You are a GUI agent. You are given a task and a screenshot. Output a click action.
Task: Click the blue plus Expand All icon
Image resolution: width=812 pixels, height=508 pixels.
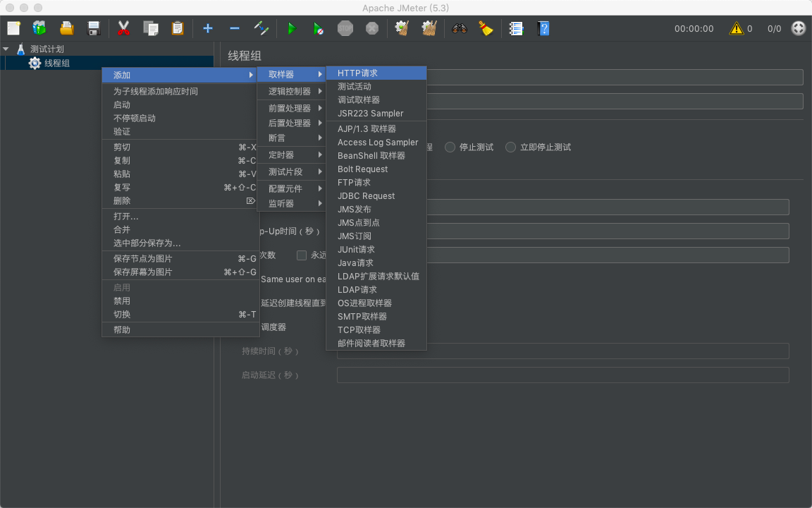208,28
